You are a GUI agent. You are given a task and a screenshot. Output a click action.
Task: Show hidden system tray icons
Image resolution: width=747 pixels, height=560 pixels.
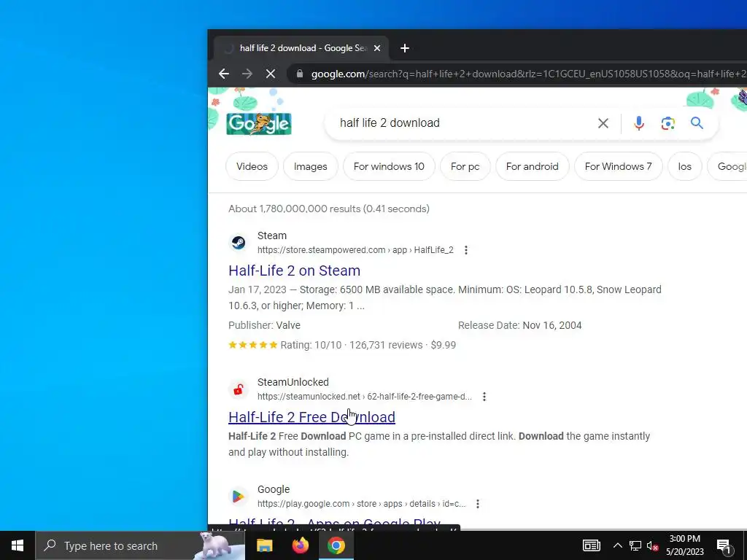tap(617, 545)
